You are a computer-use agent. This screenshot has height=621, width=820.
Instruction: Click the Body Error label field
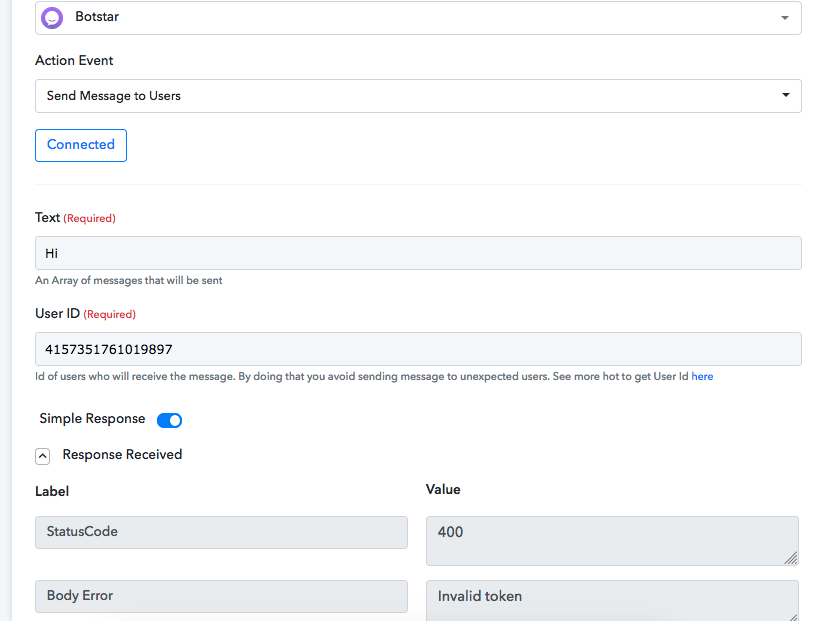221,596
